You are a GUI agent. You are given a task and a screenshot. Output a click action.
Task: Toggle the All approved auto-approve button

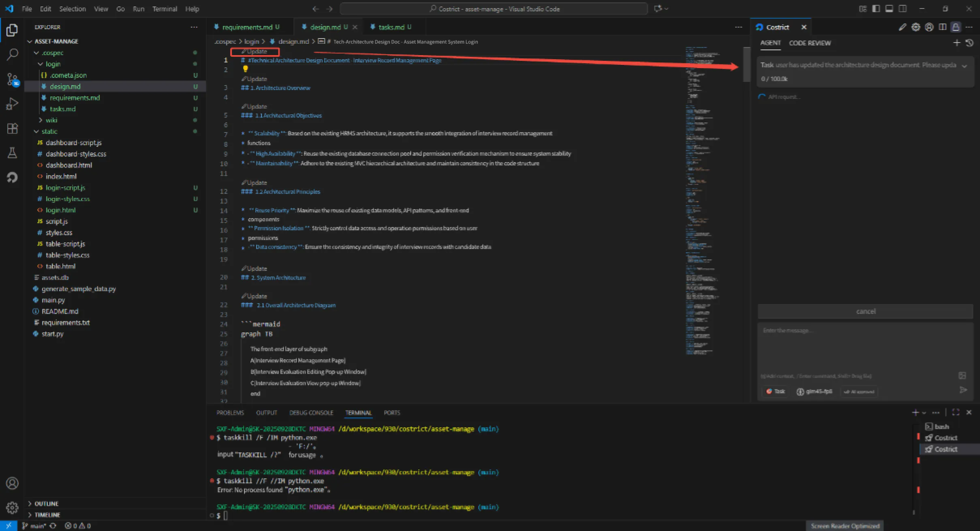tap(859, 392)
